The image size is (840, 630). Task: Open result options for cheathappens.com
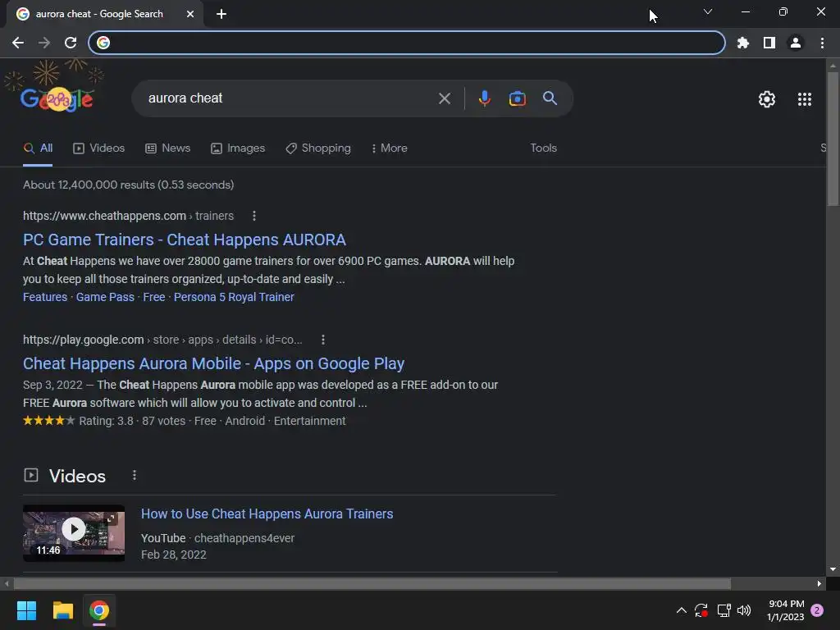coord(254,216)
